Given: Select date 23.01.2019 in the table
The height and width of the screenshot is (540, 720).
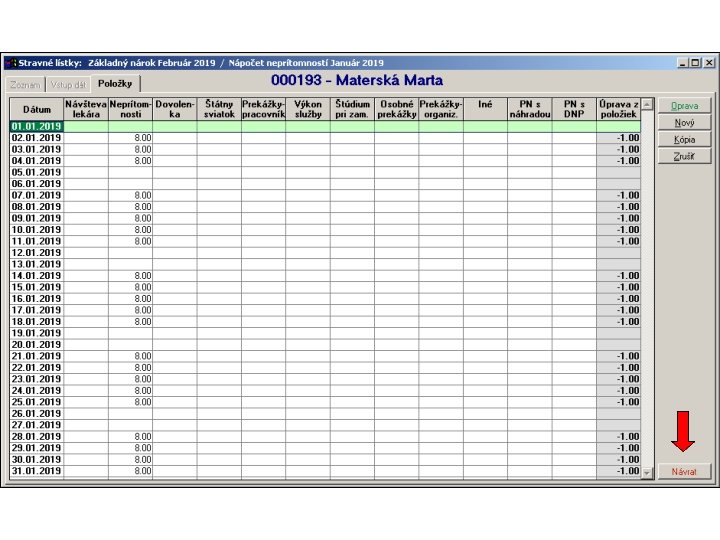Looking at the screenshot, I should coord(37,379).
